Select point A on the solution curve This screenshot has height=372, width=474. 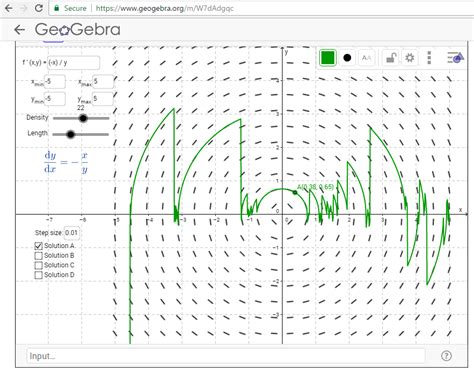pyautogui.click(x=295, y=192)
